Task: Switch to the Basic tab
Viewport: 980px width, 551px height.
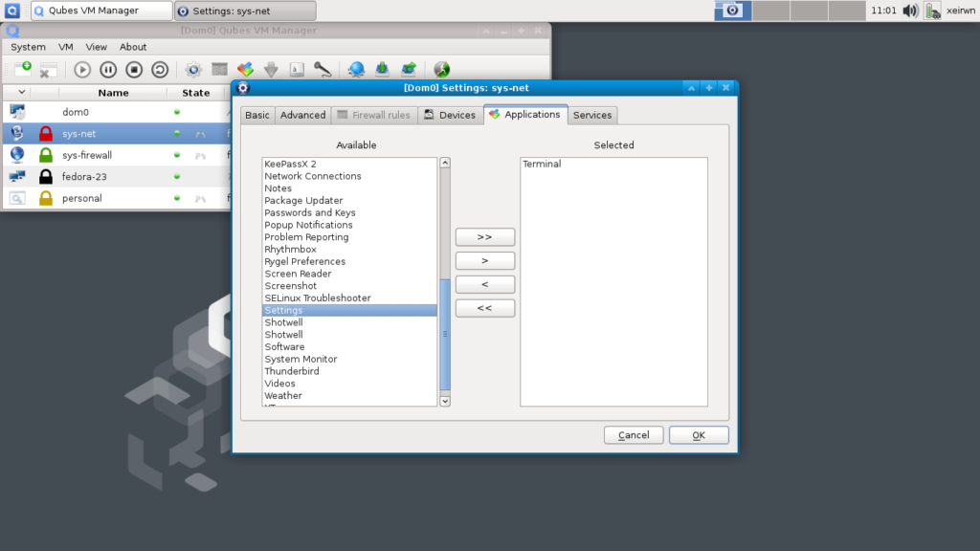Action: pyautogui.click(x=256, y=115)
